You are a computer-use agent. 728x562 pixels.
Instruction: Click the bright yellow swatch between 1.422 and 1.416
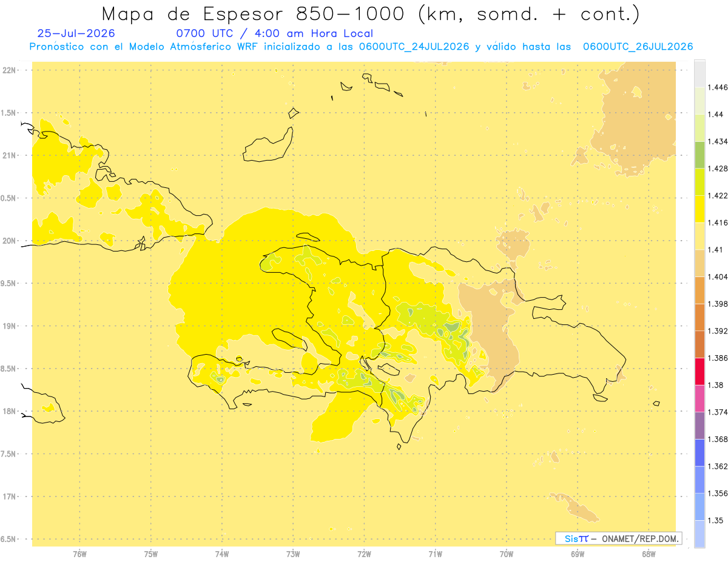click(699, 209)
